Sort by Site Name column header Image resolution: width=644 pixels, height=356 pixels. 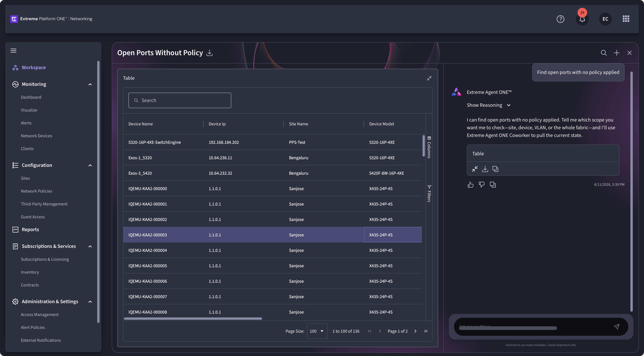(298, 124)
